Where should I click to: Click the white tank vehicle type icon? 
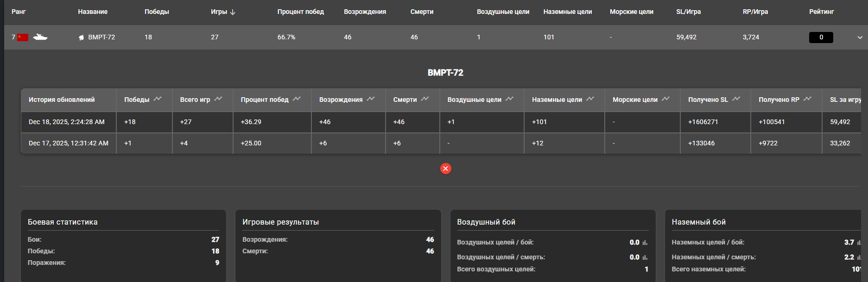(x=40, y=37)
